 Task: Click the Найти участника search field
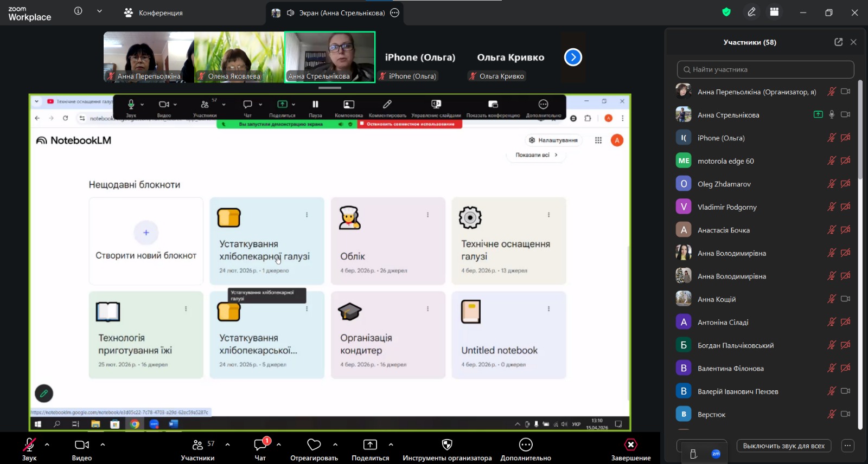765,69
